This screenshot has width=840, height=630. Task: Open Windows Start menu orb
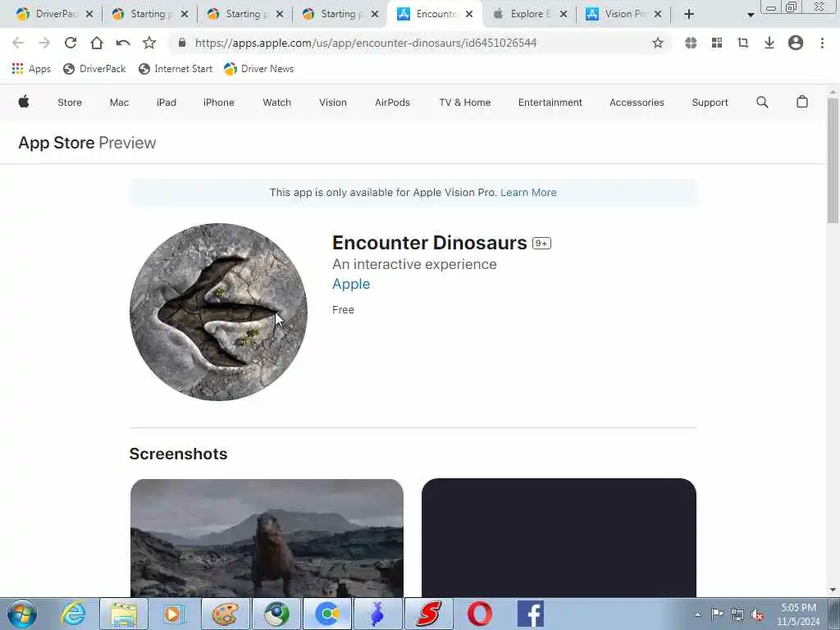pos(22,614)
